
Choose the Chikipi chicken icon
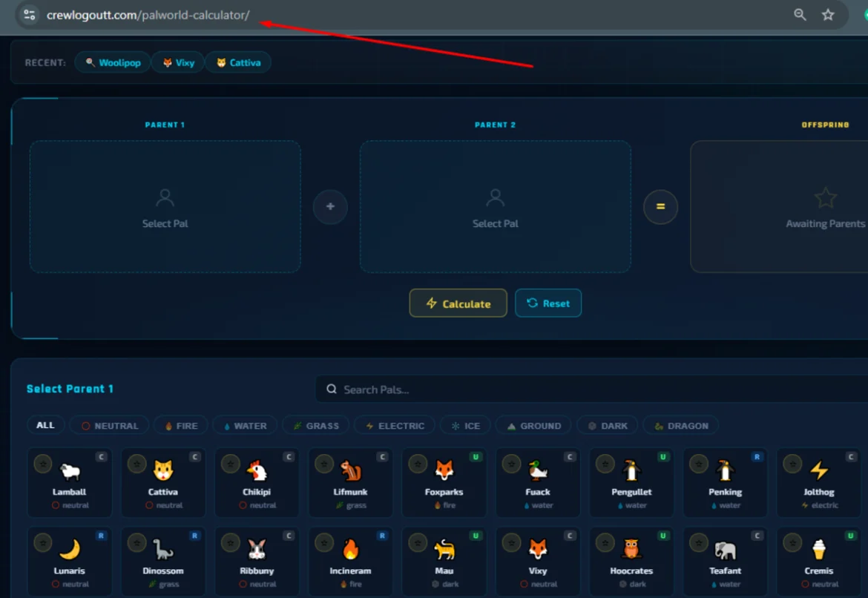coord(257,471)
